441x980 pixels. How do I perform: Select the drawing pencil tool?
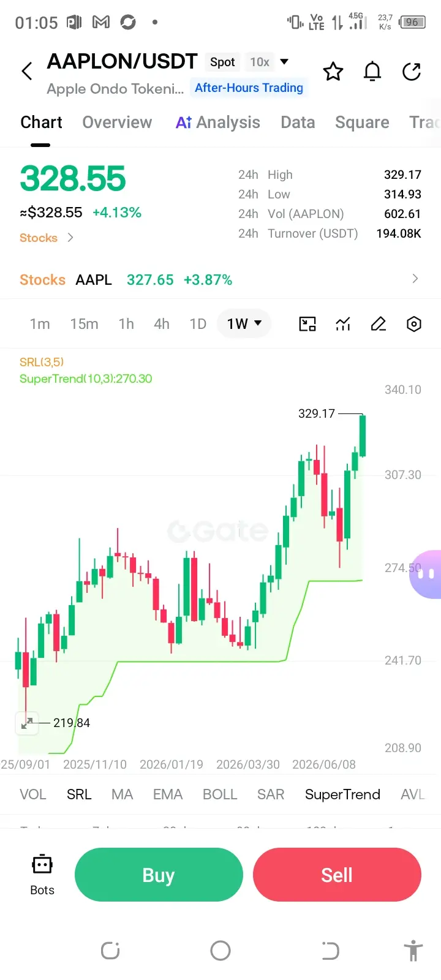point(379,324)
